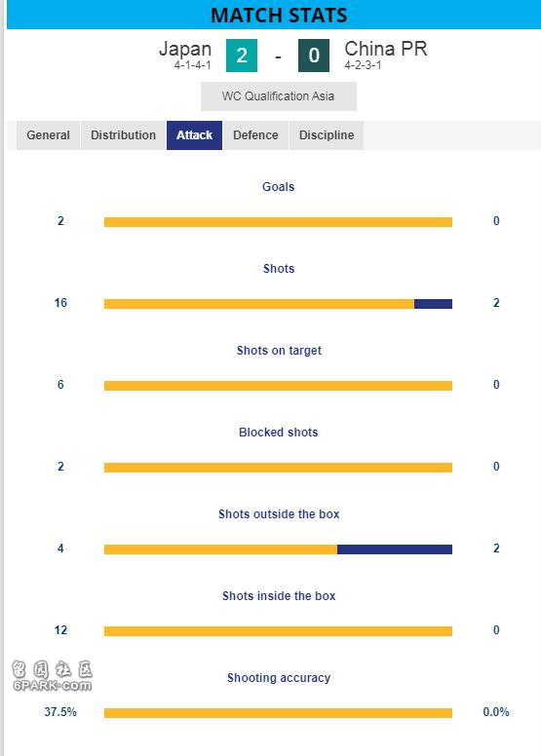Click the blue segment of Shots bar
The height and width of the screenshot is (756, 541).
click(434, 304)
